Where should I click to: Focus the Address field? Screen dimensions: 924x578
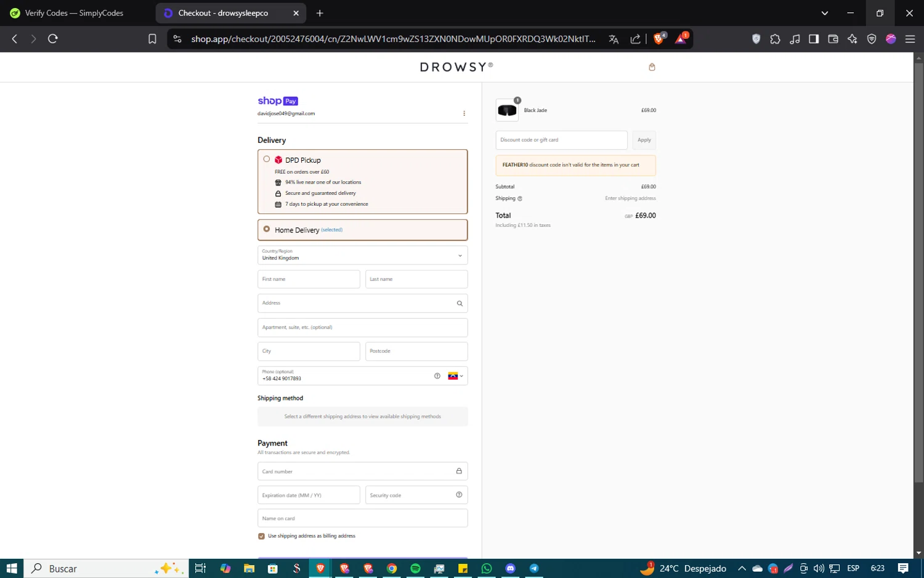362,303
